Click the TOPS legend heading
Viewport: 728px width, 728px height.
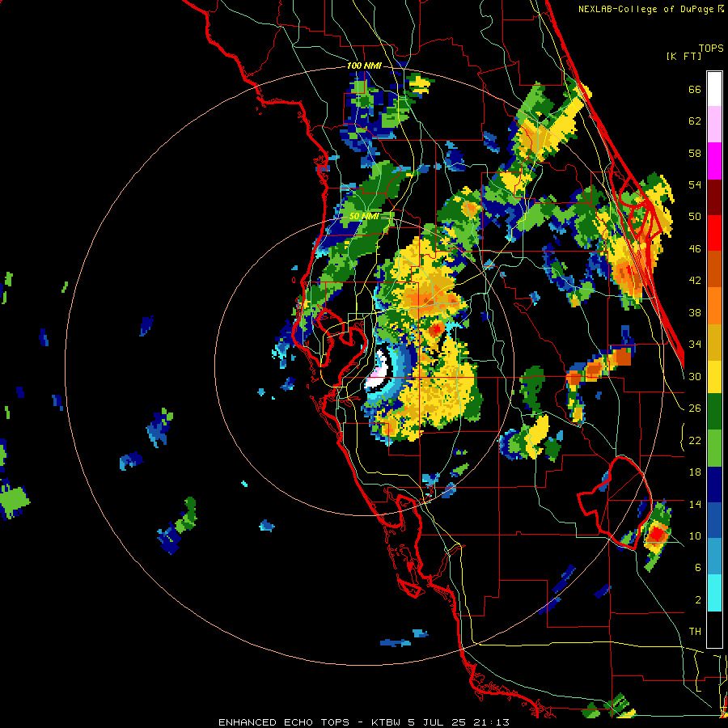click(711, 49)
